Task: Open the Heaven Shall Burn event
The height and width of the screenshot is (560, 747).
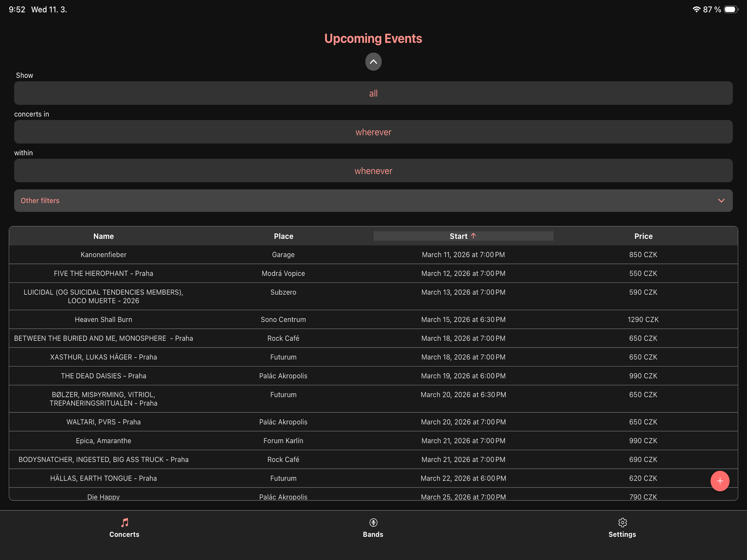Action: [373, 320]
